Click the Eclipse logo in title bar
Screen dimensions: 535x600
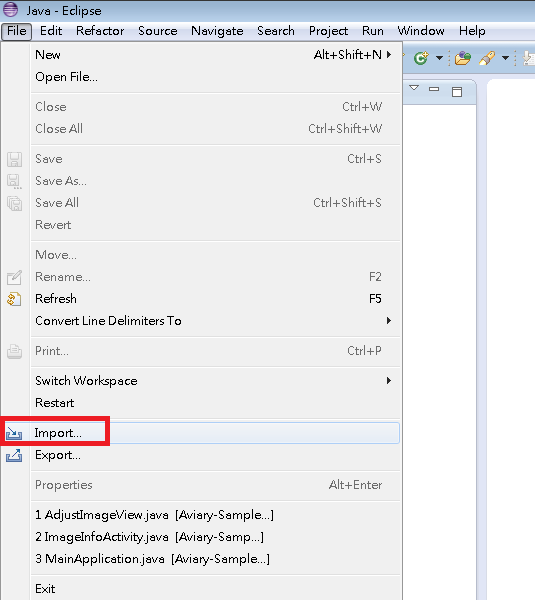point(10,10)
